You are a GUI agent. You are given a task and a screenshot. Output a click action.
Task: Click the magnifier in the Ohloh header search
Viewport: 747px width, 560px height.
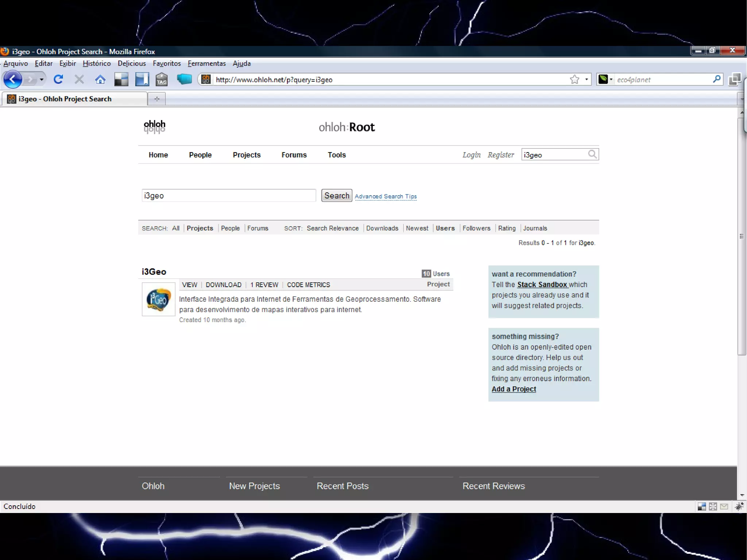(592, 155)
